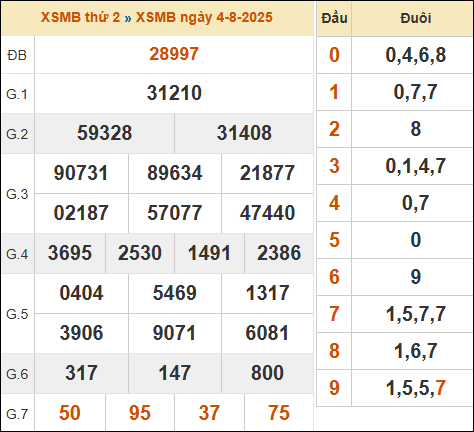
Task: Select the Đầu 0 row digit
Action: point(334,55)
